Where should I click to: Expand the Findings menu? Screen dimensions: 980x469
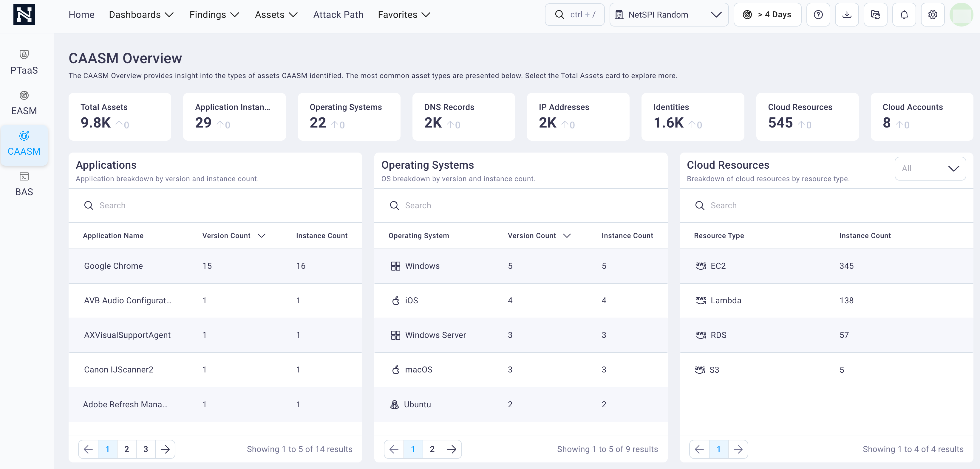coord(214,14)
